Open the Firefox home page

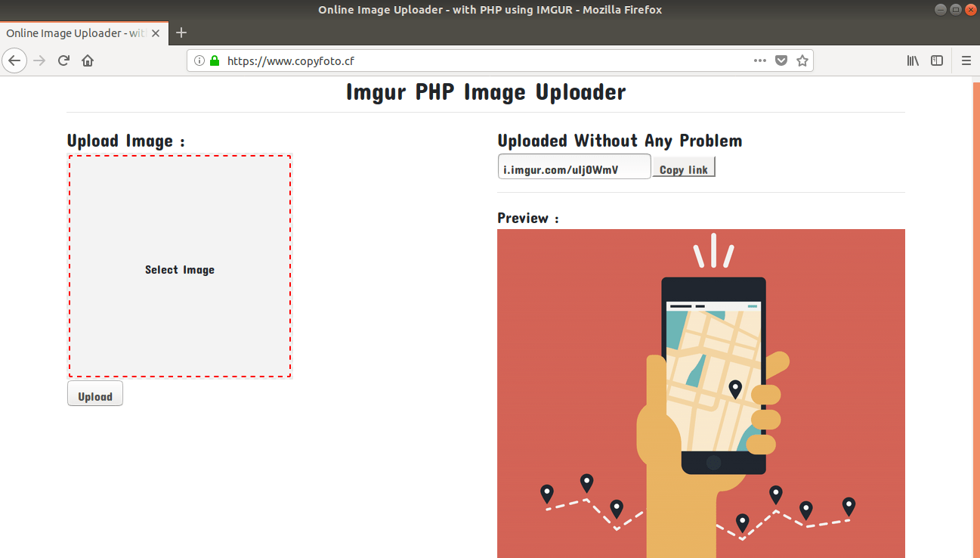(88, 60)
